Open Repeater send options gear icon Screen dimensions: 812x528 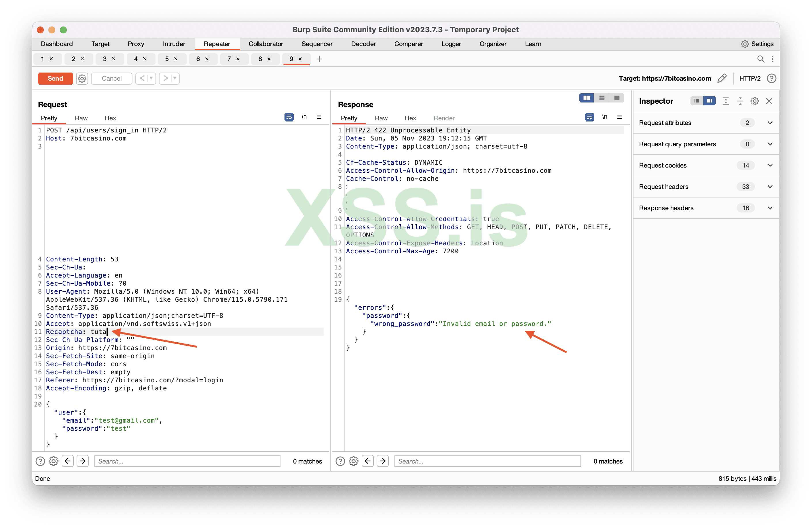[x=82, y=78]
